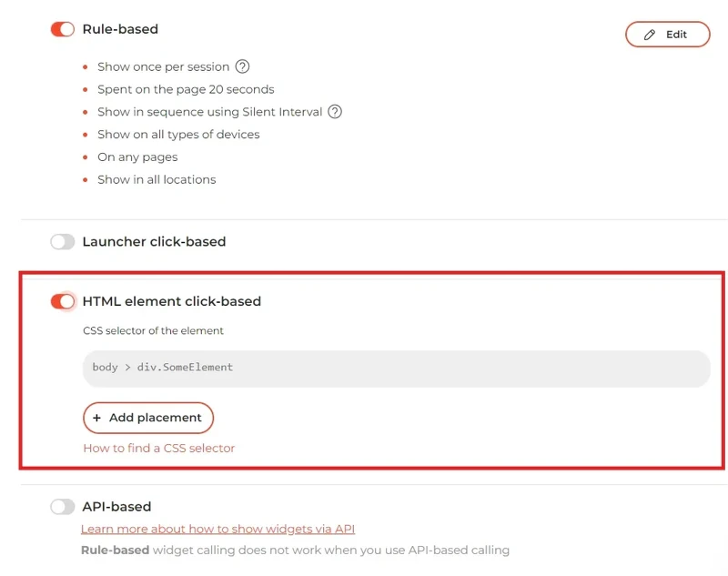Enable the API-based trigger toggle
The image size is (728, 576).
click(60, 506)
